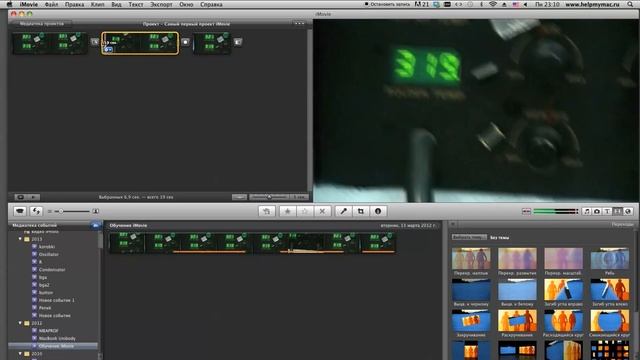
Task: Open the Справка menu
Action: click(x=211, y=4)
